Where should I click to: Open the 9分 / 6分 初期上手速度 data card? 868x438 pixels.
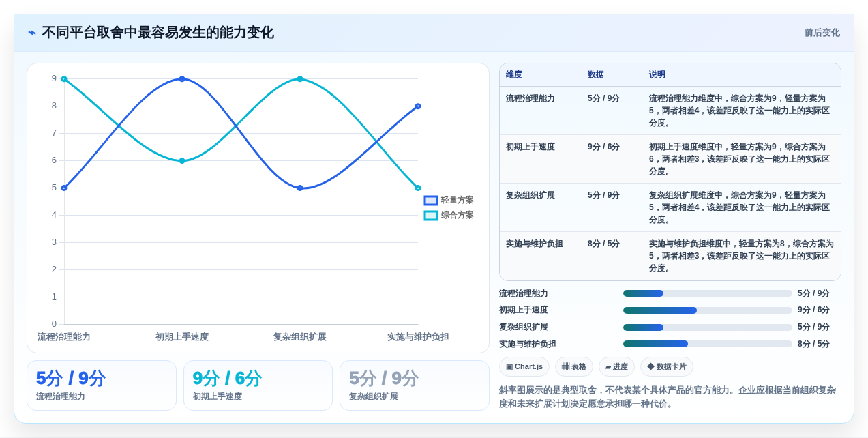258,385
